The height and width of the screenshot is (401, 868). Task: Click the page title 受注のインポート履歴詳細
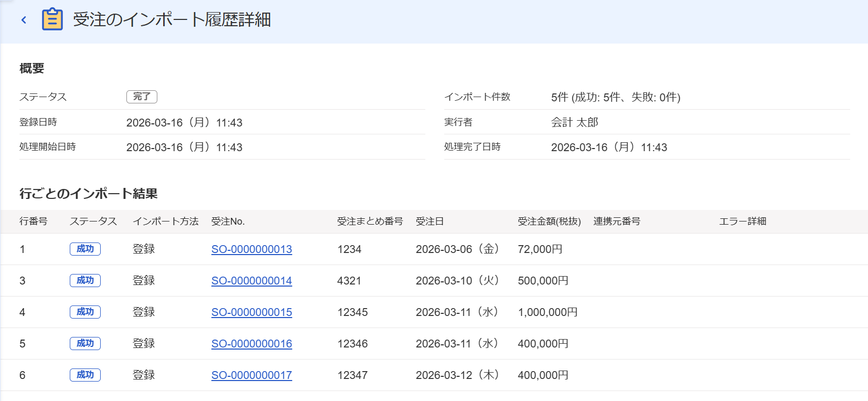(172, 20)
